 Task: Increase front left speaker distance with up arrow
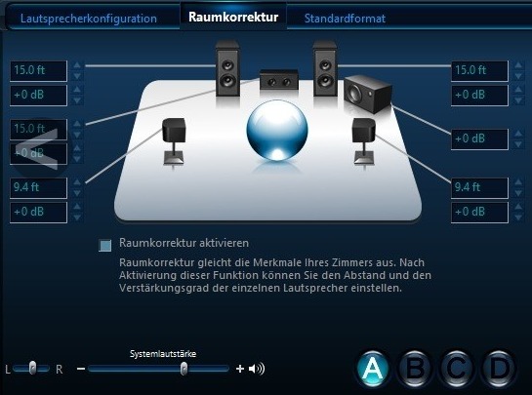77,65
